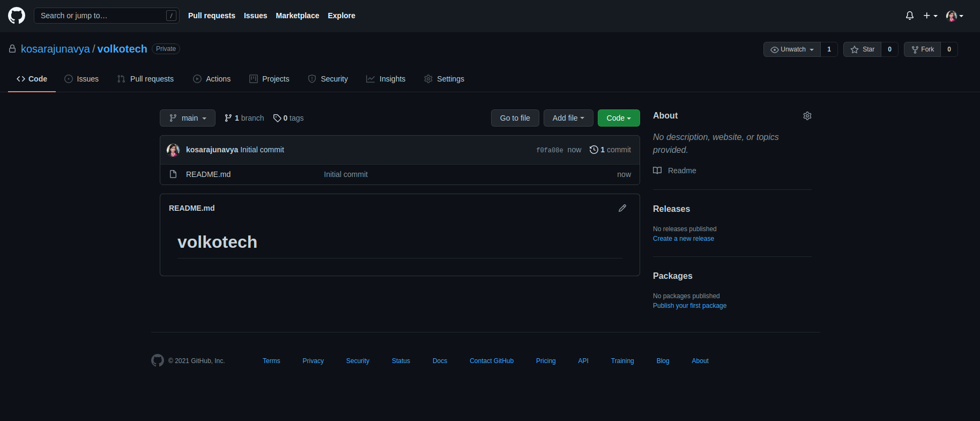Open footer Terms link
The width and height of the screenshot is (980, 421).
click(x=271, y=361)
